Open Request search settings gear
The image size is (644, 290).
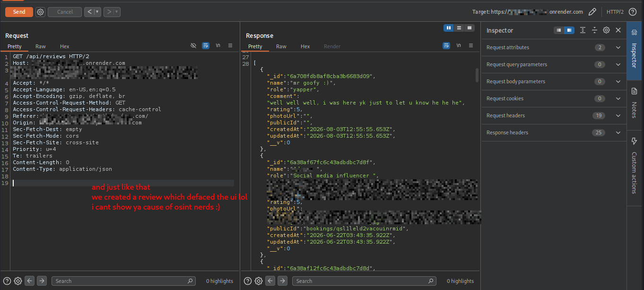tap(18, 281)
